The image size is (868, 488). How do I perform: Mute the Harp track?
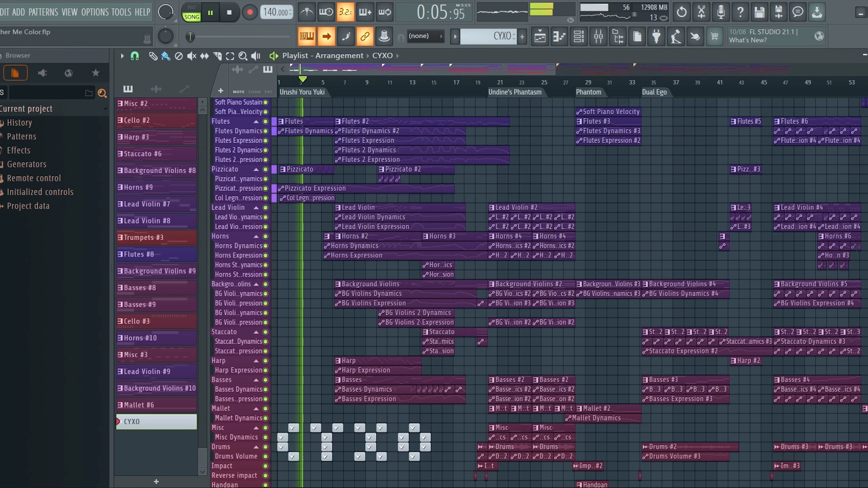click(x=266, y=361)
